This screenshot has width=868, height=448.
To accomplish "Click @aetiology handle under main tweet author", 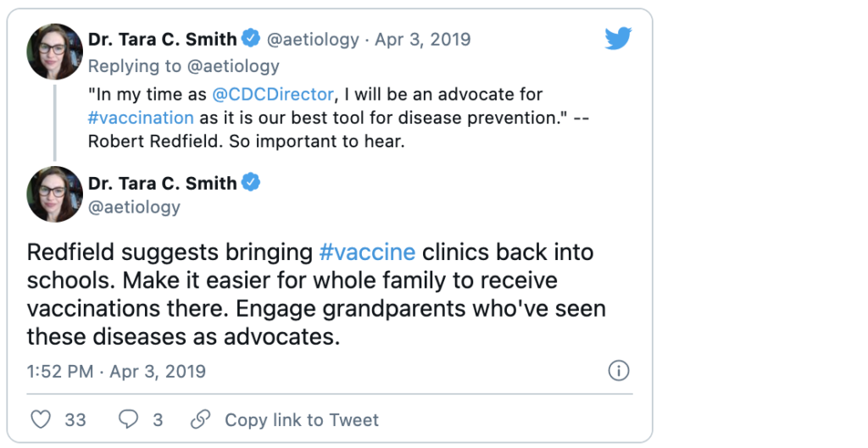I will click(134, 207).
